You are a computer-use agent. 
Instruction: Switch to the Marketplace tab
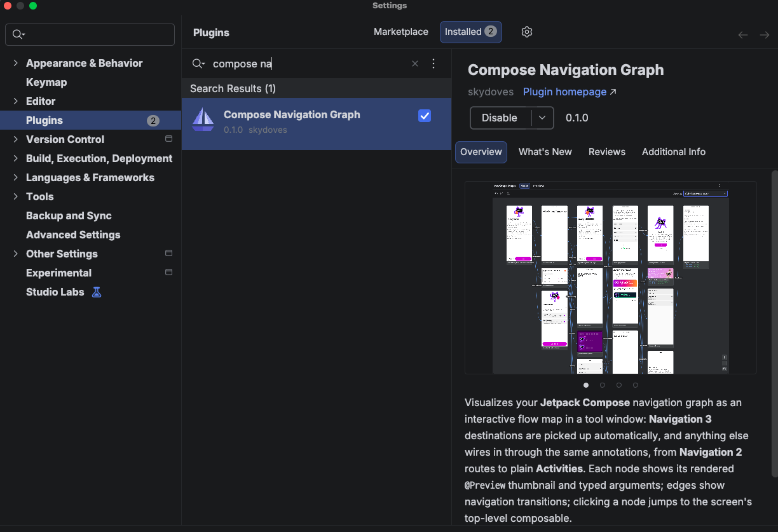[x=401, y=32]
